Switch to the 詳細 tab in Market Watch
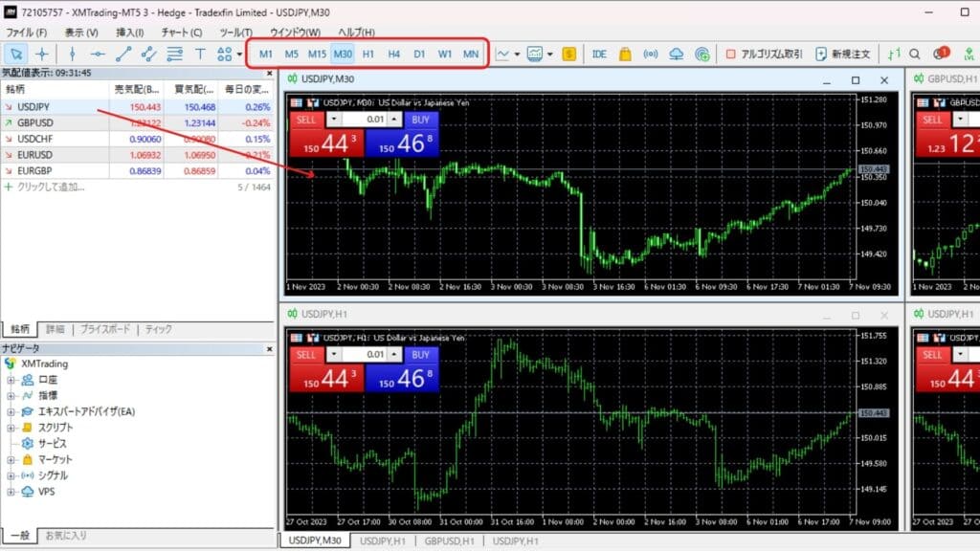Viewport: 980px width, 551px height. [x=55, y=329]
